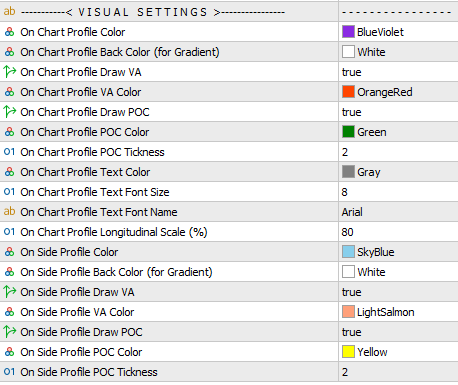Open SkyBlue side profile color dropdown
Image resolution: width=458 pixels, height=385 pixels.
(398, 252)
